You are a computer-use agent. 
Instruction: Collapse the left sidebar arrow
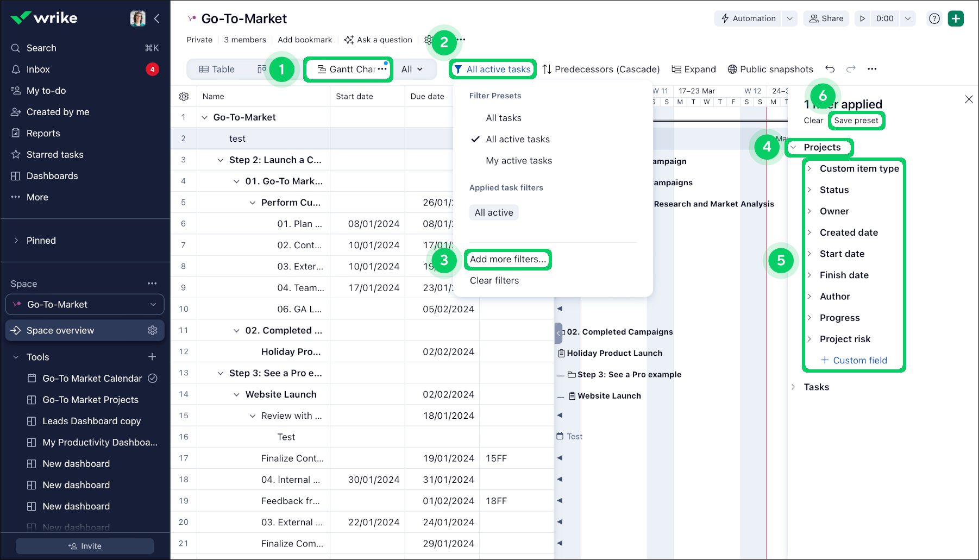tap(157, 18)
